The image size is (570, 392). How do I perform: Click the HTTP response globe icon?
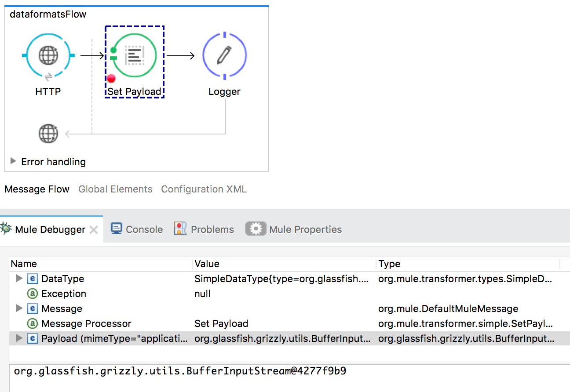(48, 134)
